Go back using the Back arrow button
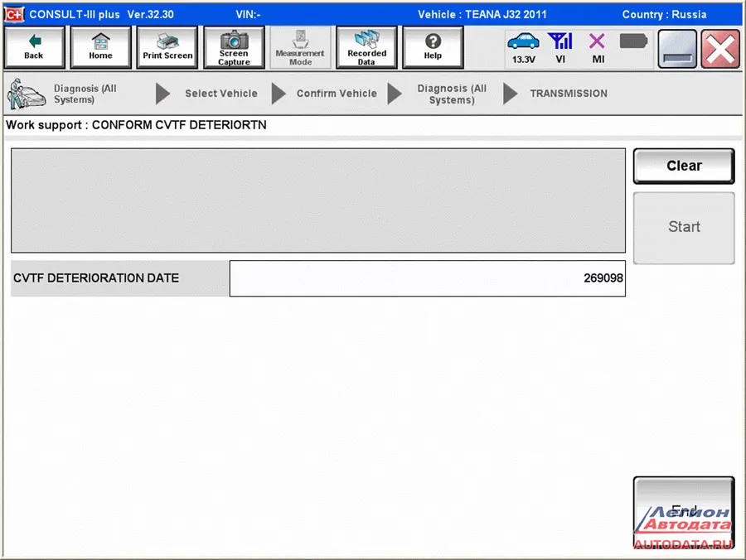 (34, 47)
